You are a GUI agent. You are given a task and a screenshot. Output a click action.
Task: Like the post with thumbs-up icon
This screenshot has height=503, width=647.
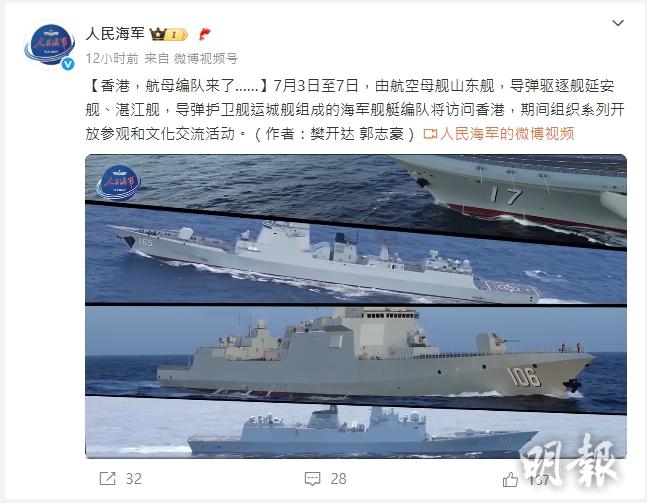pyautogui.click(x=510, y=480)
